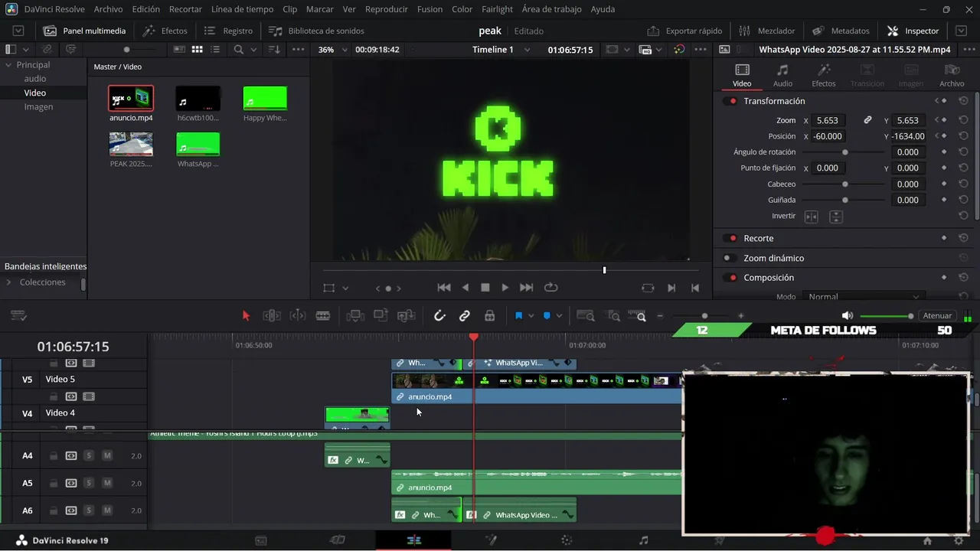Click Flip Vertical Invertir icon
The height and width of the screenshot is (551, 980).
(836, 217)
